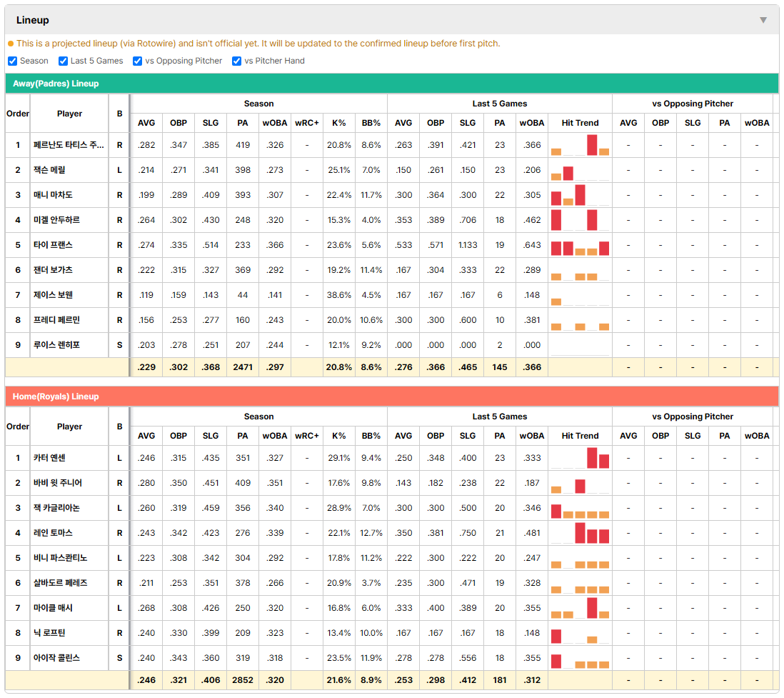Sort Padres table by Season wOBA
The width and height of the screenshot is (784, 698).
[x=274, y=123]
